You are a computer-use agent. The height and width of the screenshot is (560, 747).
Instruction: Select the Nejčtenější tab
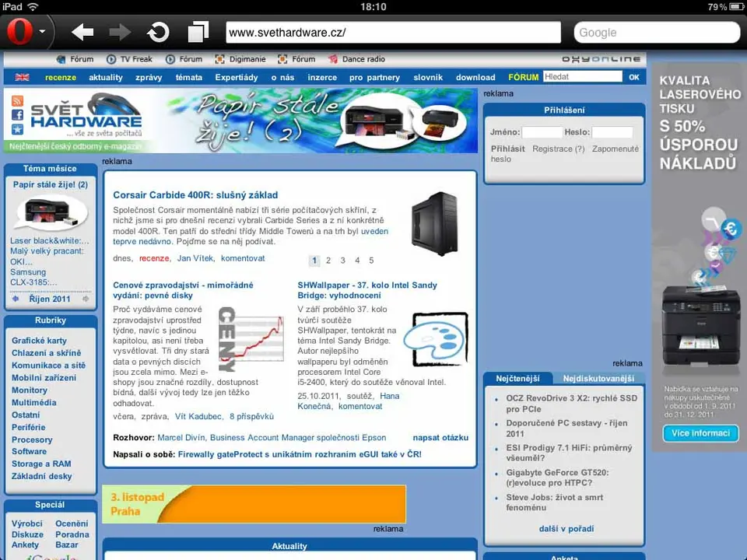[x=517, y=379]
